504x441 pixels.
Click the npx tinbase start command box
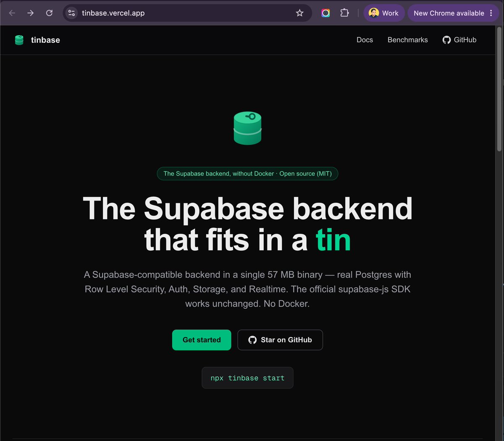(x=247, y=378)
